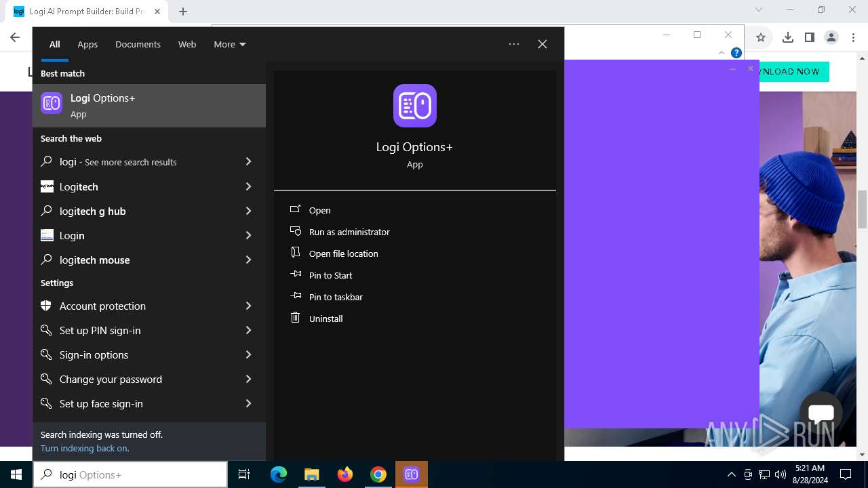This screenshot has width=868, height=488.
Task: Open Chrome downloads icon
Action: [787, 37]
